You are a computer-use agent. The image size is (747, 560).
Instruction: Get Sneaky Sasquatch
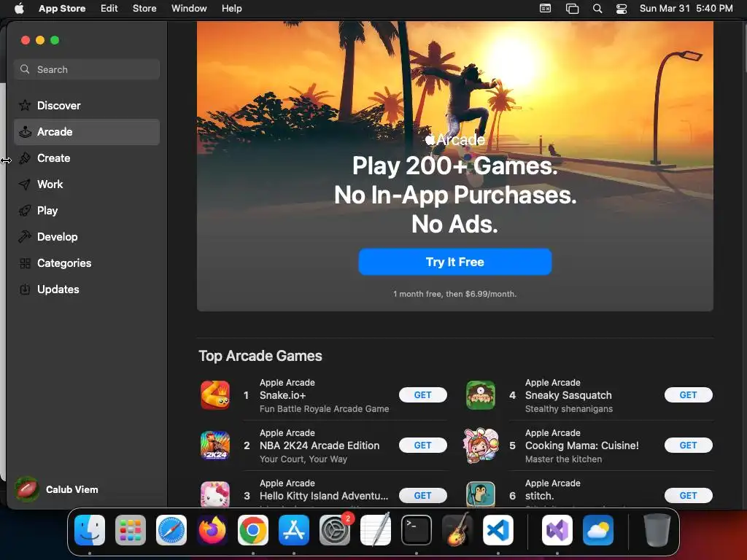click(689, 394)
